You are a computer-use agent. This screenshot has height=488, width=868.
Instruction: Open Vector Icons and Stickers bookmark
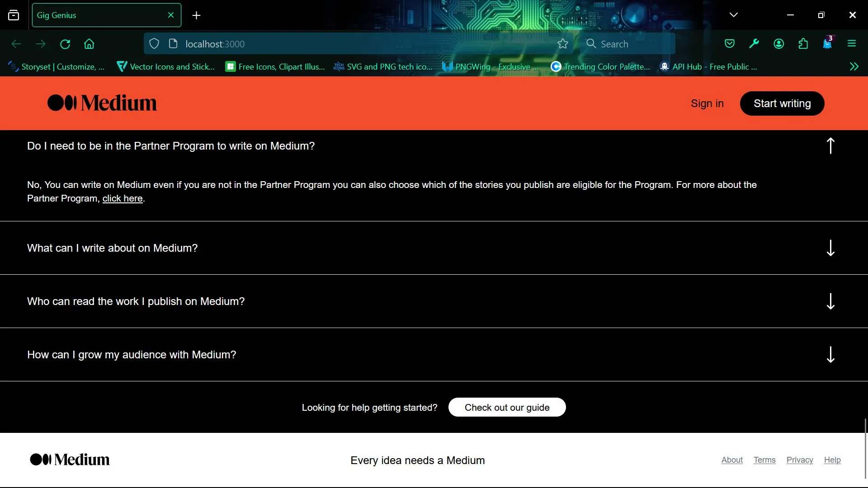(x=165, y=67)
